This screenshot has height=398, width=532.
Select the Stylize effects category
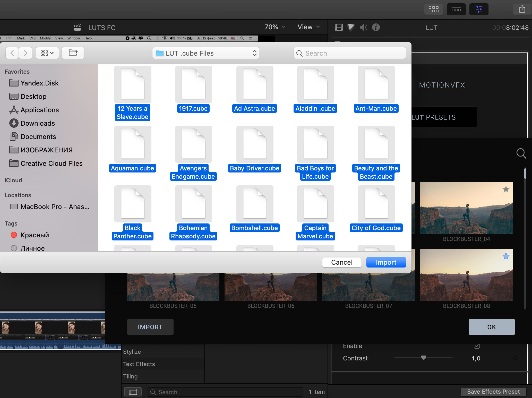[x=132, y=352]
